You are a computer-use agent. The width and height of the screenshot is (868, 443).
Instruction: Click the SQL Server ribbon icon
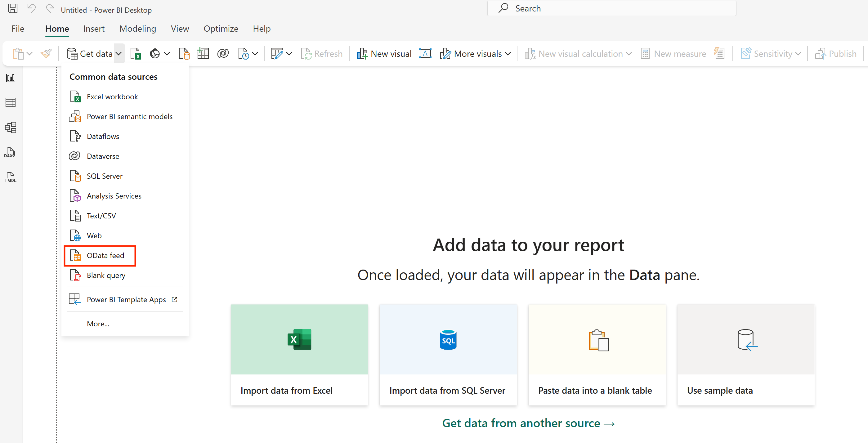tap(184, 54)
